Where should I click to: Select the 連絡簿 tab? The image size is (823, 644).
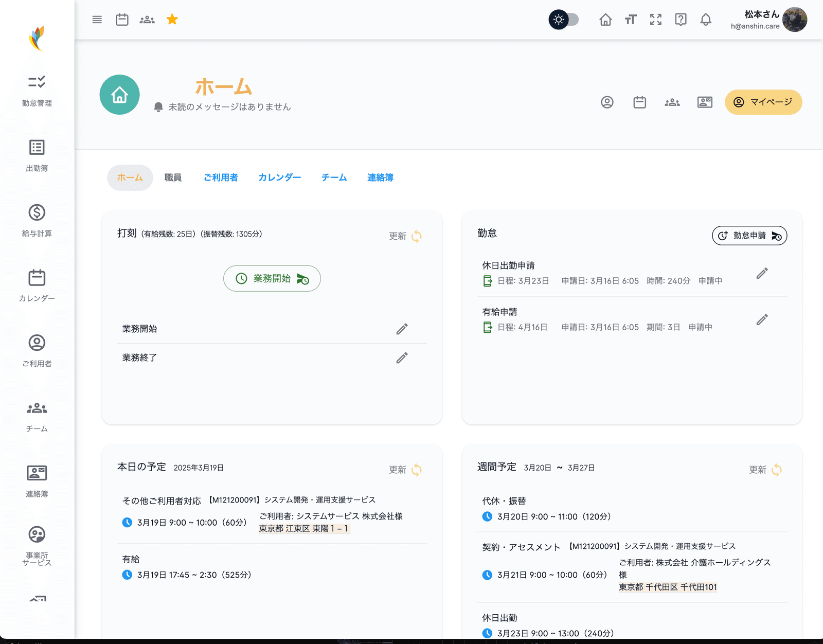(x=380, y=177)
